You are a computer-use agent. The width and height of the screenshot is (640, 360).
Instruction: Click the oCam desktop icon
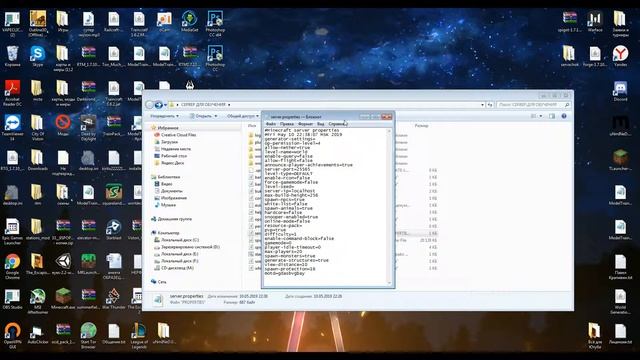click(x=164, y=22)
